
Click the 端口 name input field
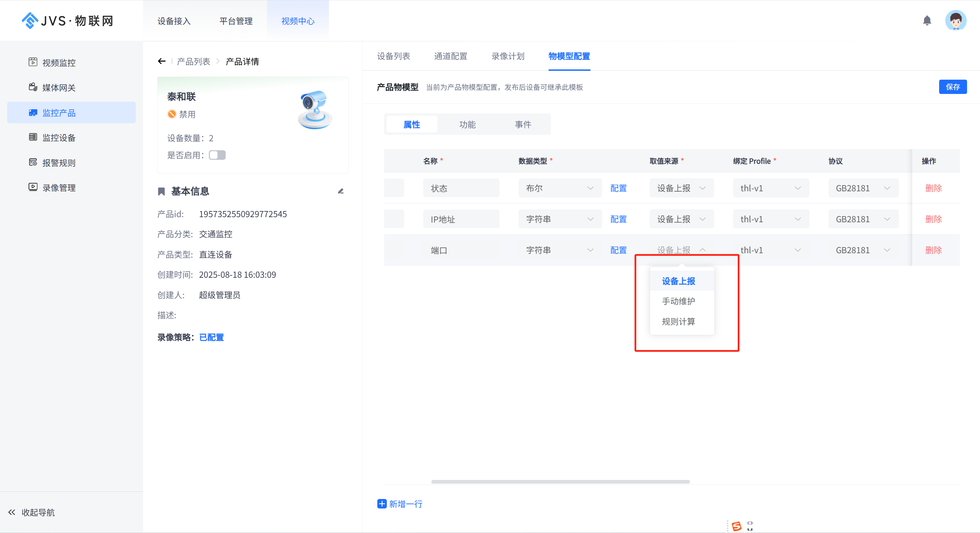pos(461,250)
